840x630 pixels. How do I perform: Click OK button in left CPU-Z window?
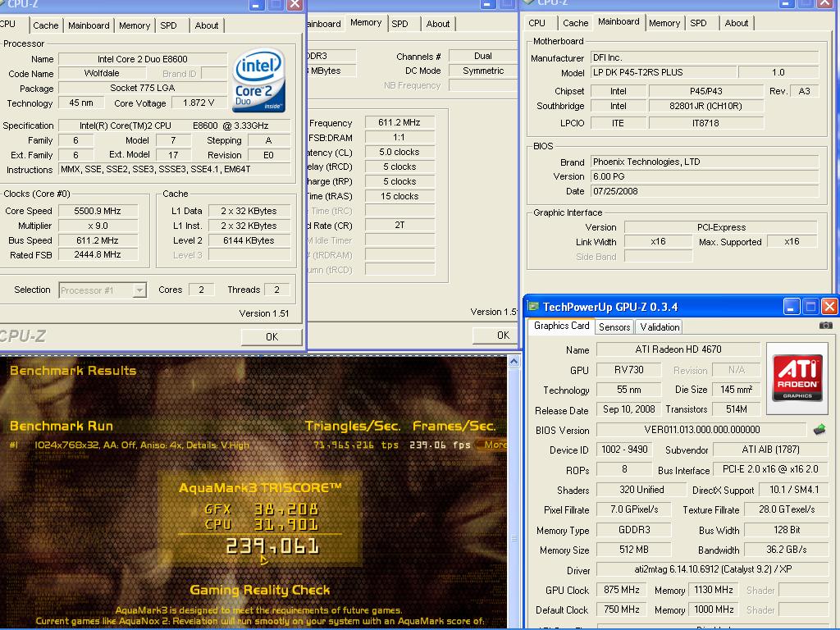(x=272, y=336)
